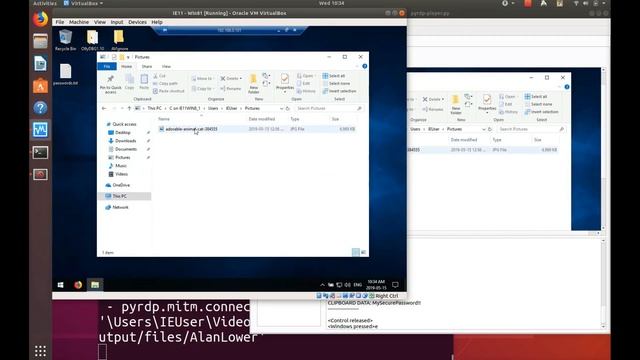Switch front Explorer to large icons view toggle
This screenshot has height=360, width=640.
click(363, 252)
